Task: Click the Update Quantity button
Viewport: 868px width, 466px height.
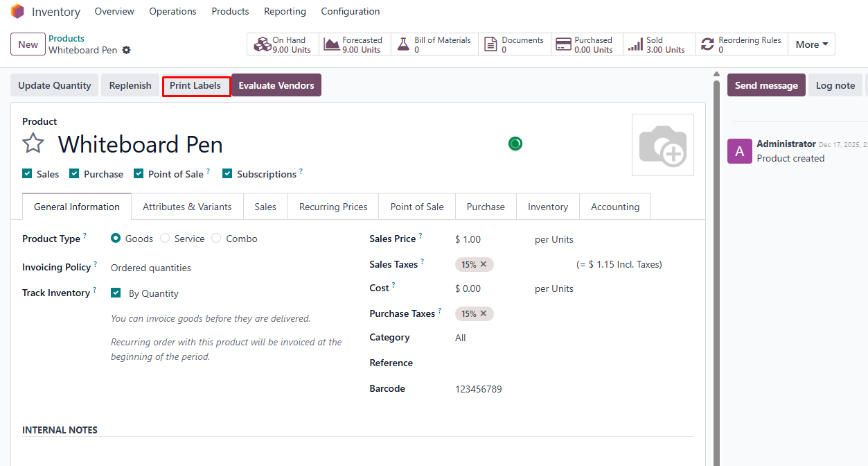Action: [55, 86]
